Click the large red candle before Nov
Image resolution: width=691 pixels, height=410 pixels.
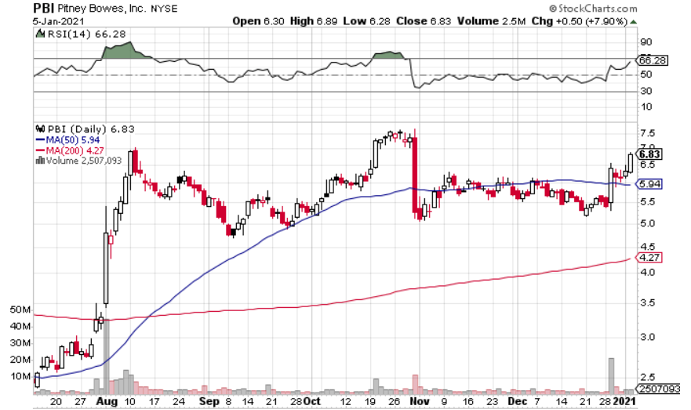point(415,176)
